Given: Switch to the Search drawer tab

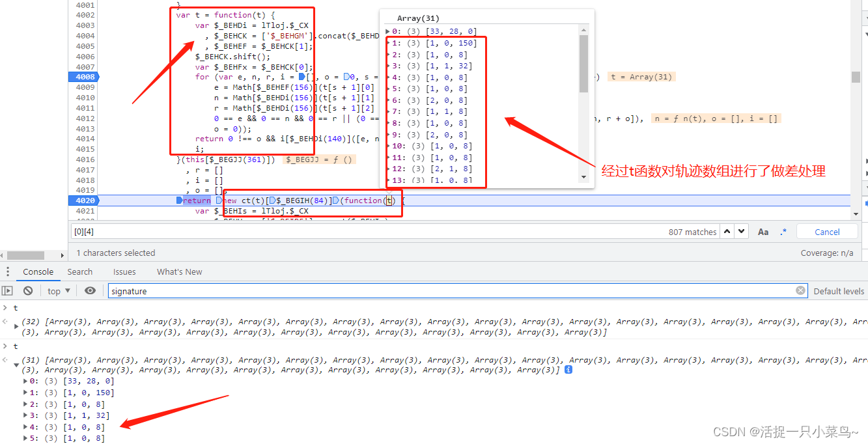Looking at the screenshot, I should 79,271.
